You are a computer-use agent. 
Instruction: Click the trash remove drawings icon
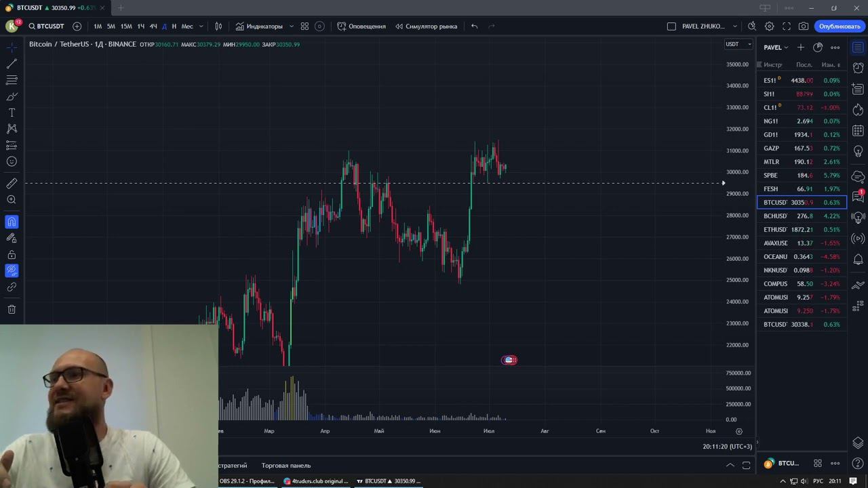click(x=12, y=310)
